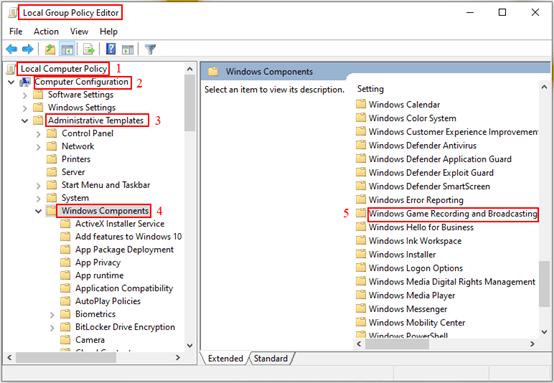Click the Forward arrow toolbar icon
Image resolution: width=554 pixels, height=383 pixels.
[x=28, y=49]
